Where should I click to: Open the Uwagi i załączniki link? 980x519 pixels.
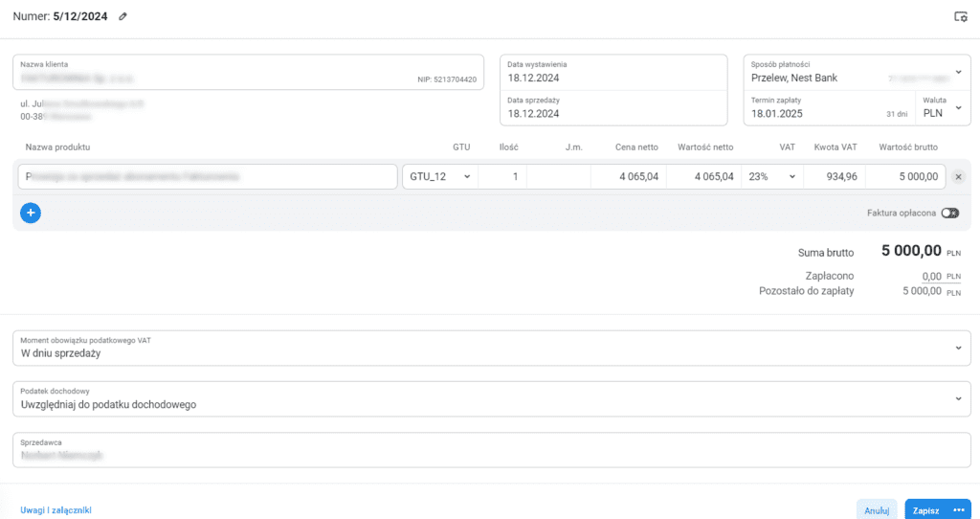click(56, 510)
